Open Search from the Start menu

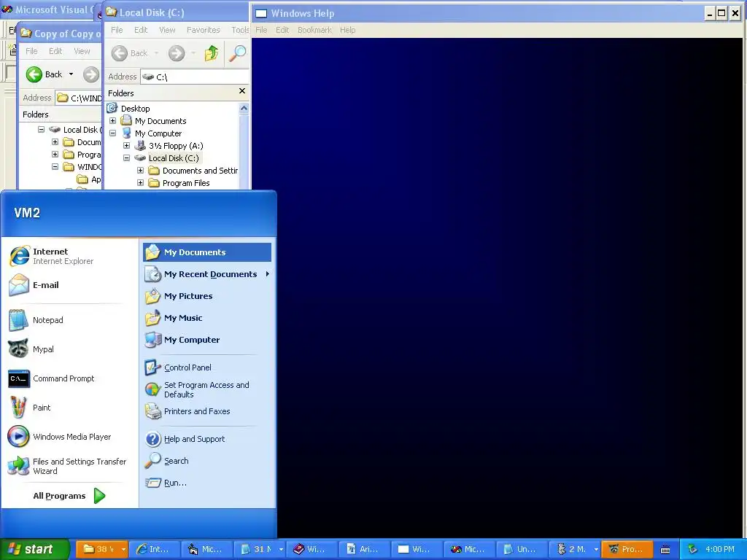pos(206,461)
